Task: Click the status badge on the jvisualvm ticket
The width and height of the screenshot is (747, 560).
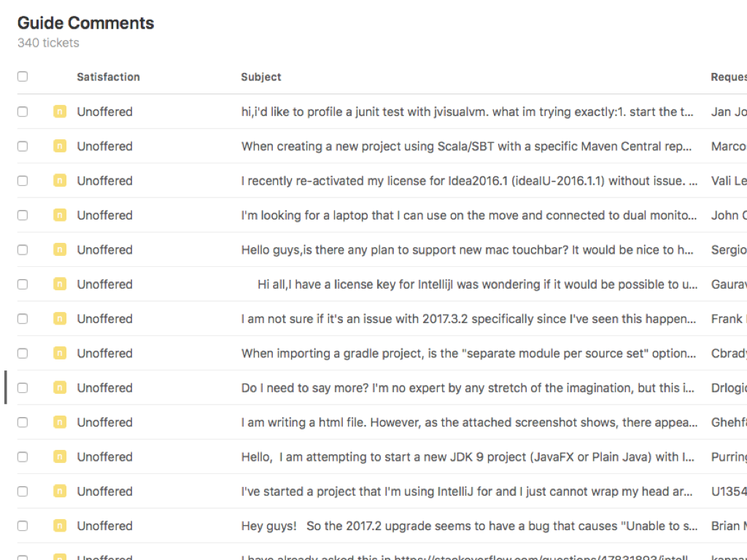Action: click(60, 112)
